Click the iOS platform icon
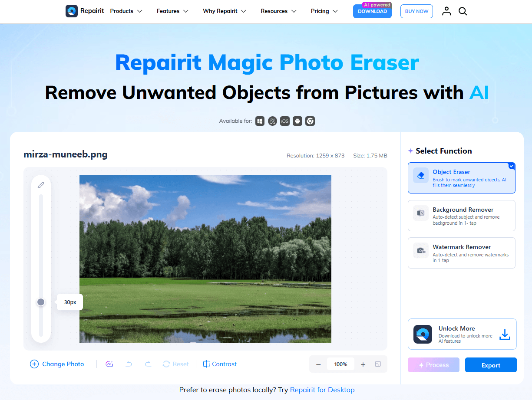 point(285,121)
